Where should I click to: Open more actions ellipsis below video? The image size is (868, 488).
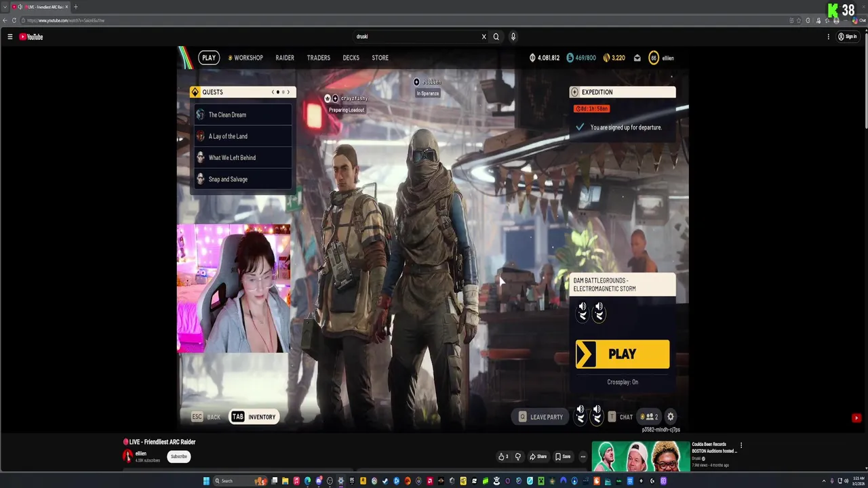click(583, 456)
